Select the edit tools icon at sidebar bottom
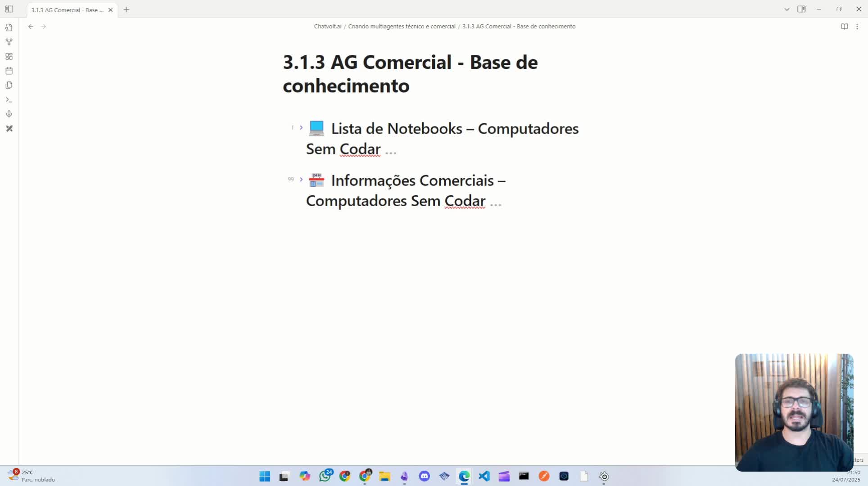 point(9,129)
